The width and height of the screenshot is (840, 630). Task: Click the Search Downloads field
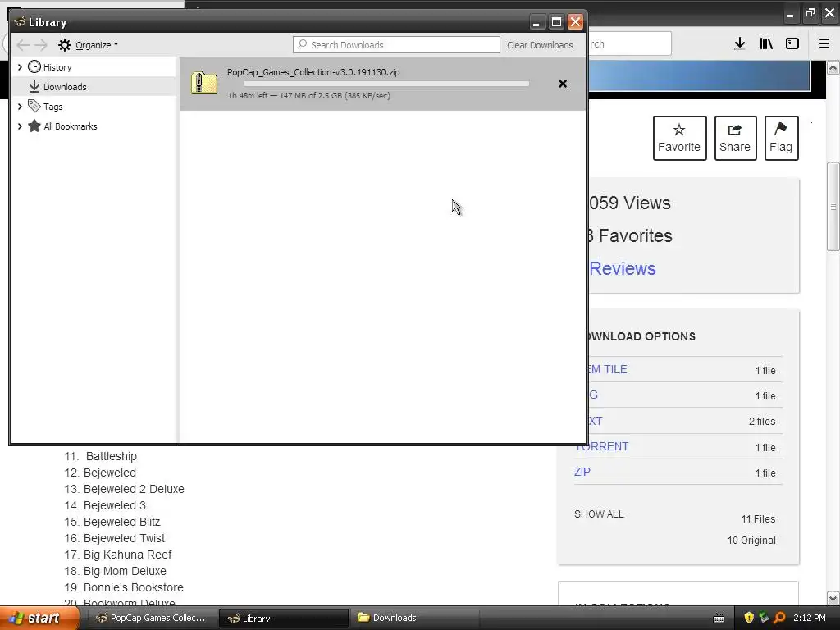coord(396,45)
